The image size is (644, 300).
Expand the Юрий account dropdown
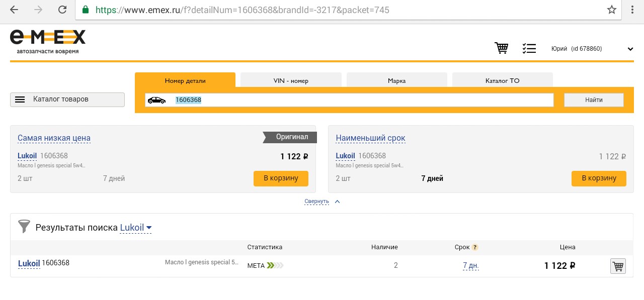[x=630, y=49]
